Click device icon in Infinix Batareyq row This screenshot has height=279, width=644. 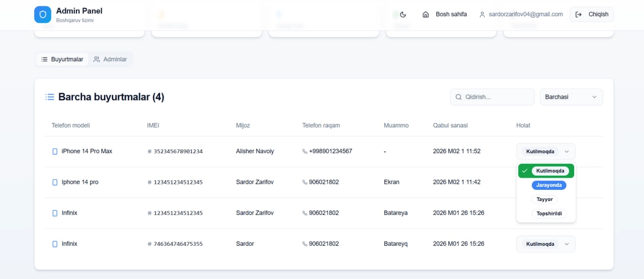pyautogui.click(x=55, y=244)
